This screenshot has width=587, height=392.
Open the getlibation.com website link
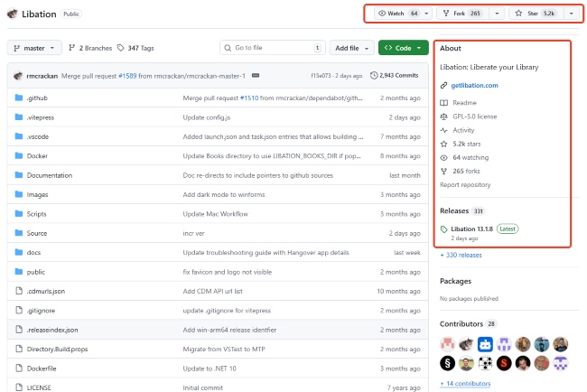(474, 86)
